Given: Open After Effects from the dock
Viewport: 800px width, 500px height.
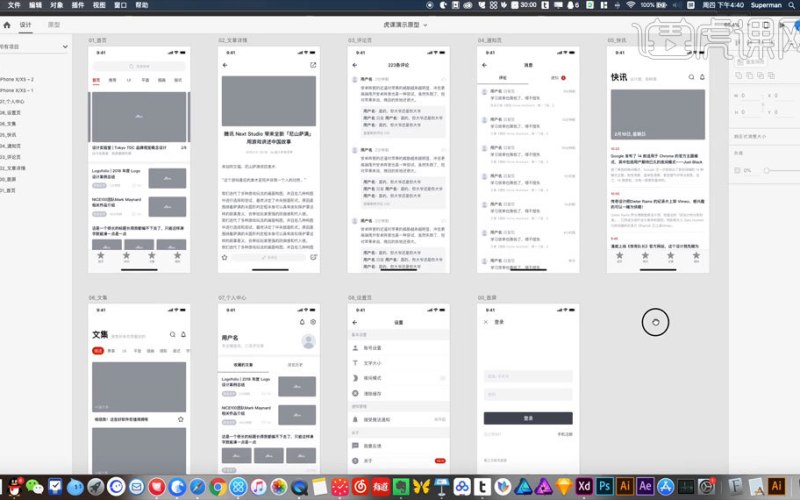Looking at the screenshot, I should coord(645,486).
